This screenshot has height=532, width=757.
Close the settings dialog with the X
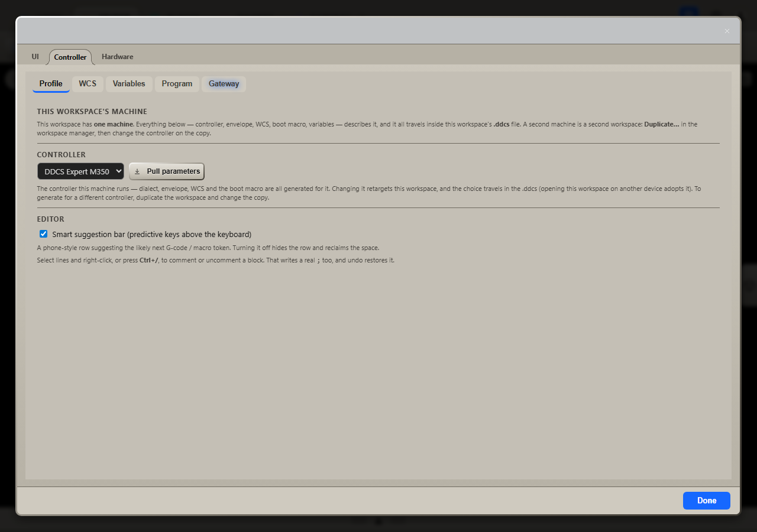(x=727, y=31)
